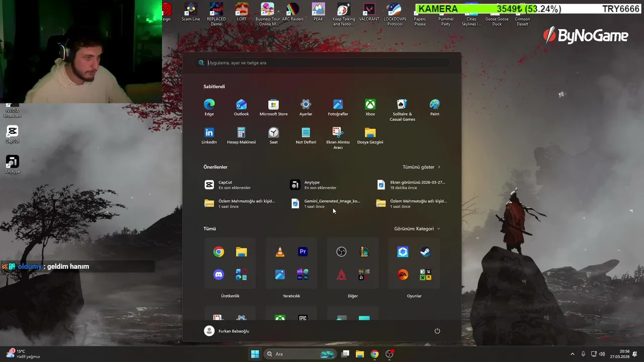
Task: Open Furkan Babaoğlu account menu
Action: click(x=227, y=331)
